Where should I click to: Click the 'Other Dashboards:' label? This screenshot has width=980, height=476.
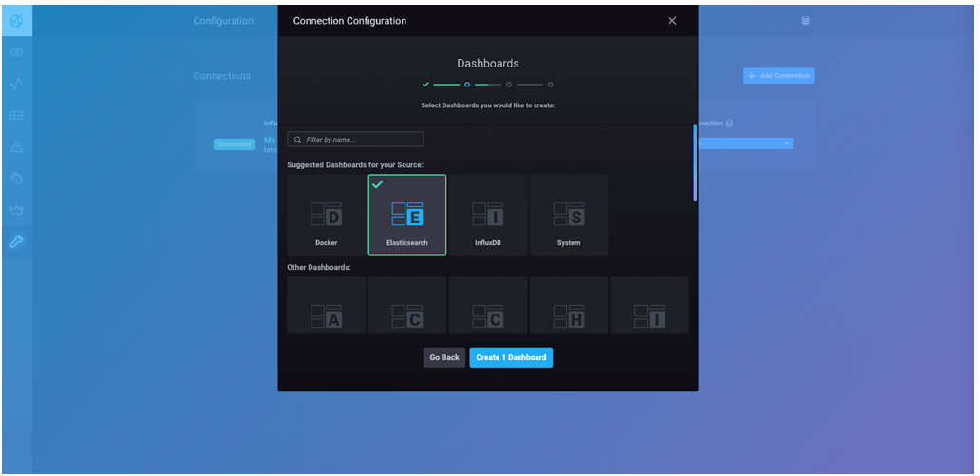pos(319,267)
